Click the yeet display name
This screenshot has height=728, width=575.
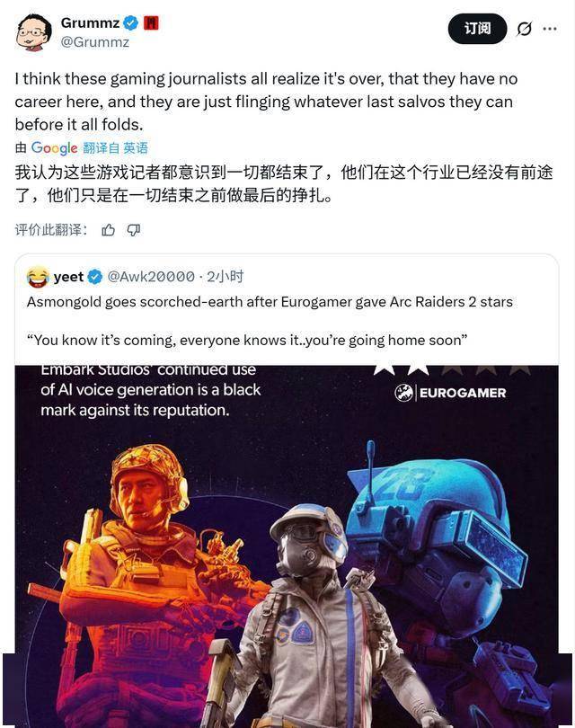pos(68,277)
